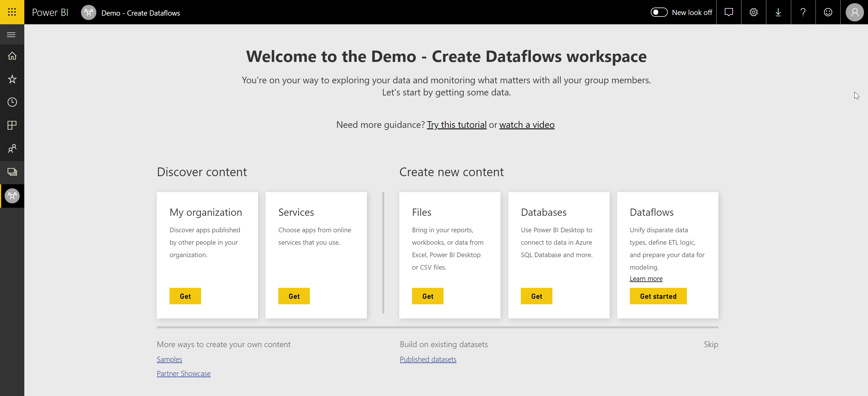Viewport: 868px width, 396px height.
Task: Click Get under Databases
Action: tap(536, 296)
